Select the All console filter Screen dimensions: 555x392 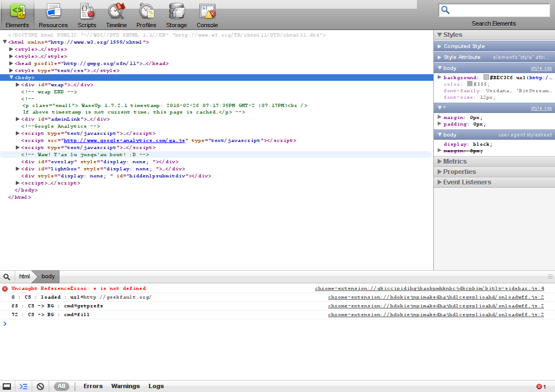click(x=61, y=387)
